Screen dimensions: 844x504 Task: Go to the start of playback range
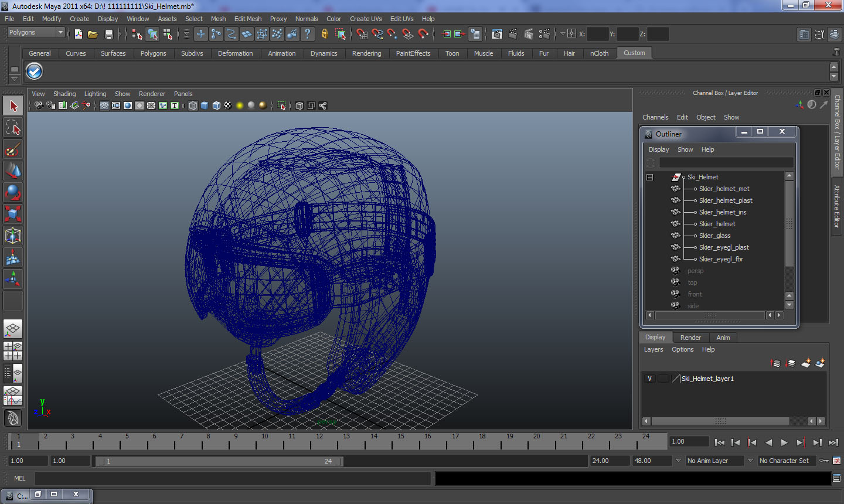[720, 442]
